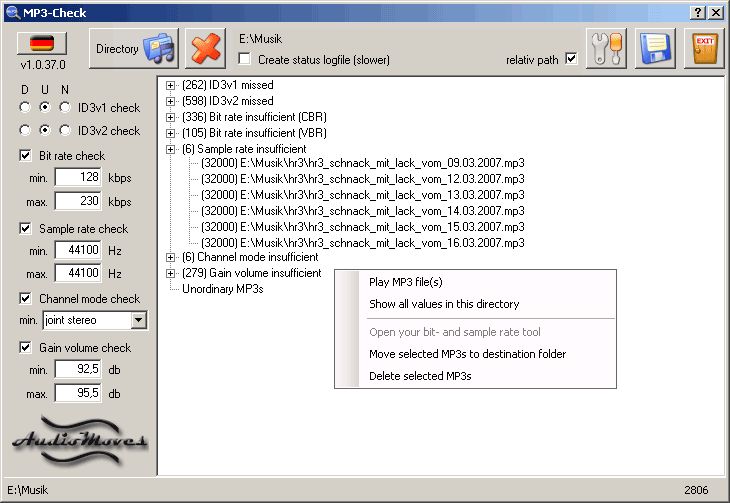Image resolution: width=730 pixels, height=503 pixels.
Task: Select file hr3_schnack_mit_lack_vom_13.03.2007.mp3
Action: pos(363,195)
